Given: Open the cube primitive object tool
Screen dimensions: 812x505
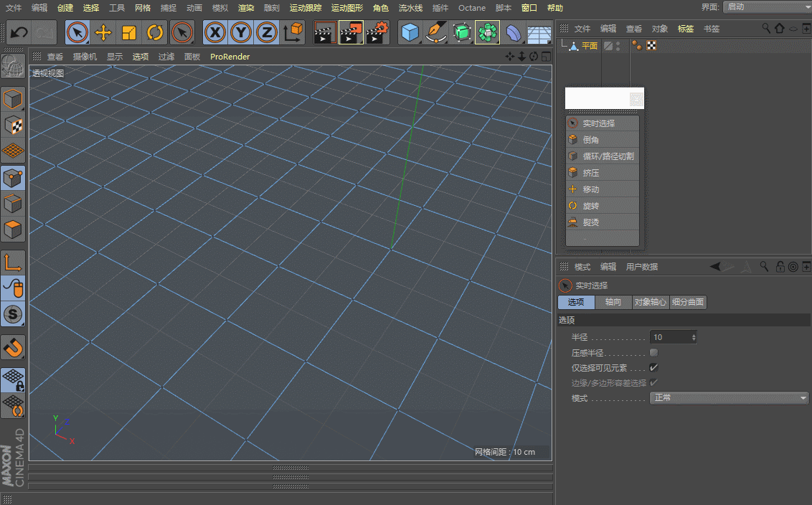Looking at the screenshot, I should [x=410, y=32].
